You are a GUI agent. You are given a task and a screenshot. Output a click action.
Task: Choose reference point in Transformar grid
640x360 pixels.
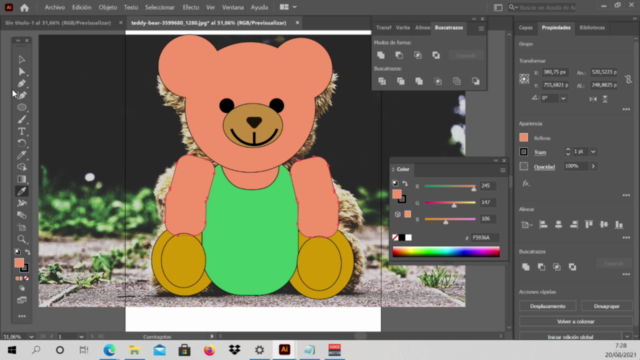tap(524, 79)
